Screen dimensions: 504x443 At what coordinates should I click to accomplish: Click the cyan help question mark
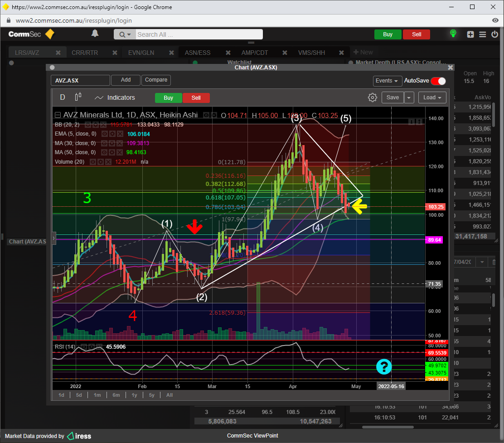pyautogui.click(x=384, y=366)
